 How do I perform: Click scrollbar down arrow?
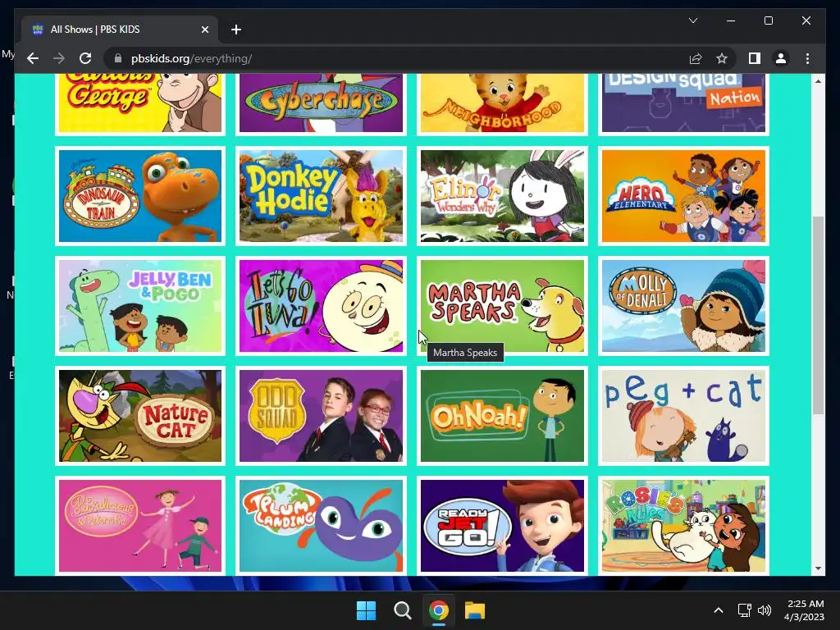pos(818,568)
